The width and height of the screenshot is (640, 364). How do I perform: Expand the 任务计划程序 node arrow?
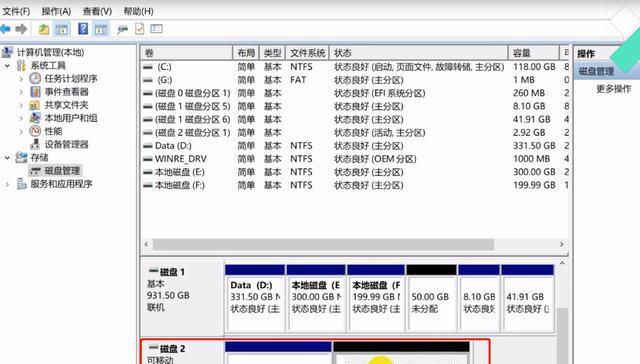pyautogui.click(x=21, y=79)
